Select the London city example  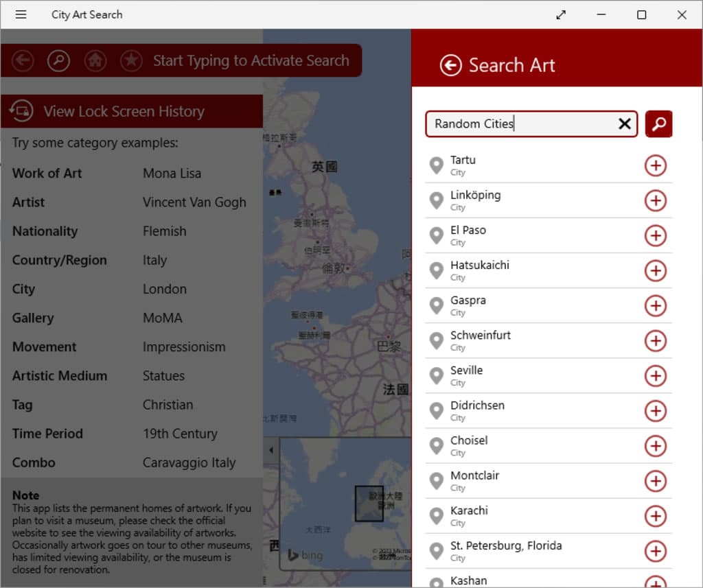(x=165, y=289)
